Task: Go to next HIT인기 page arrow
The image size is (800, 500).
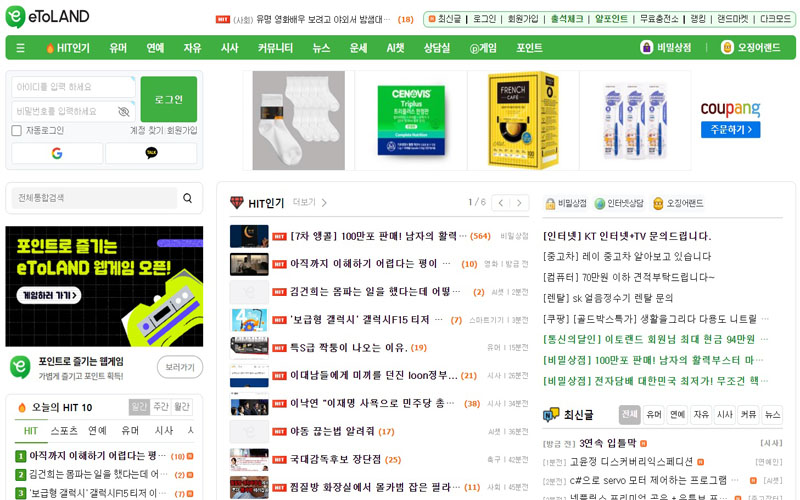Action: coord(519,203)
